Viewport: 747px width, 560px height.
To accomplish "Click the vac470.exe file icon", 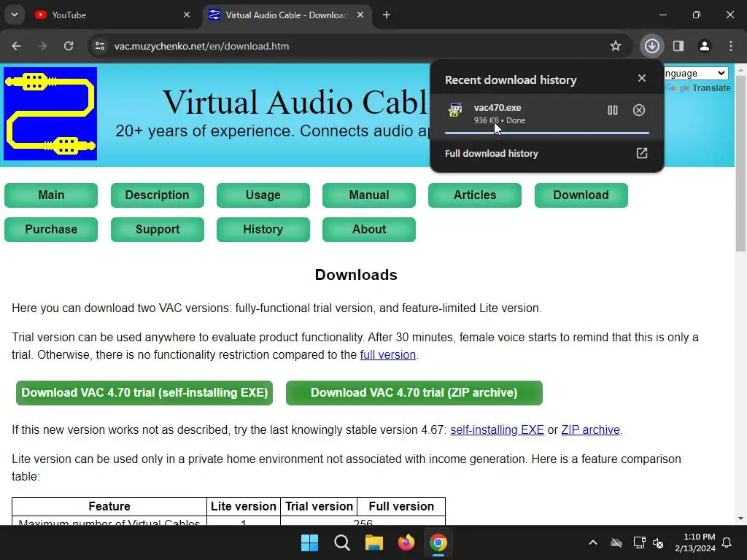I will [x=455, y=110].
